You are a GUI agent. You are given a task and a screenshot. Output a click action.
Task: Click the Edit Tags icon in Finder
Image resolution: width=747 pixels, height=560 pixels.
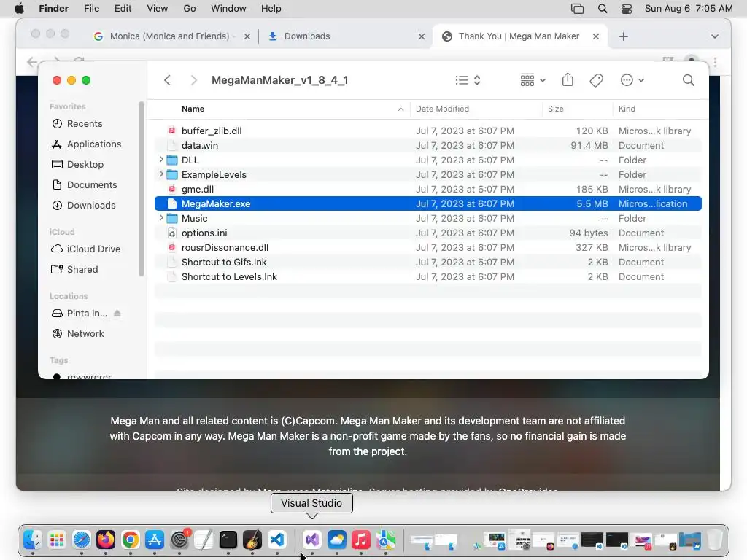coord(597,80)
